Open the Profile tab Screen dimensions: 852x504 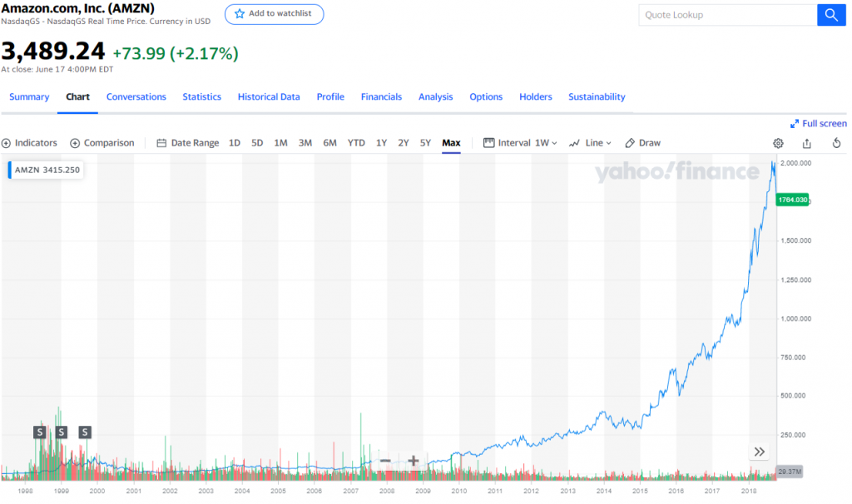tap(330, 96)
